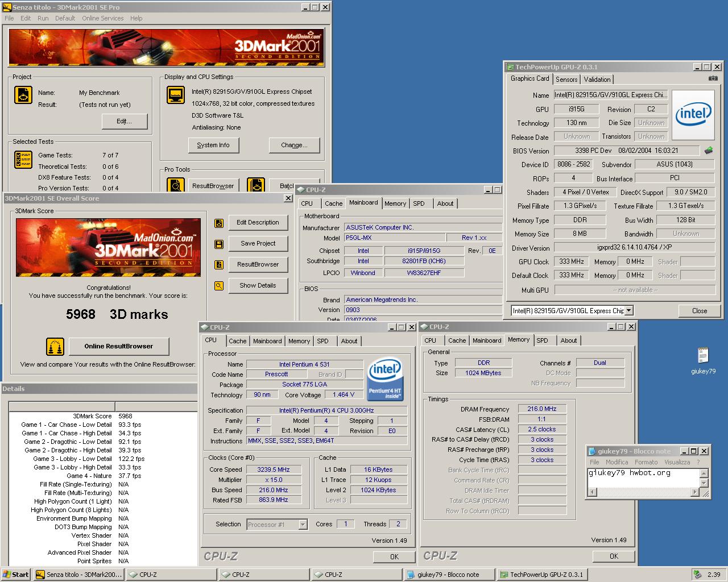Open Online Services menu in 3DMark
Screen dimensions: 728x582
(102, 18)
